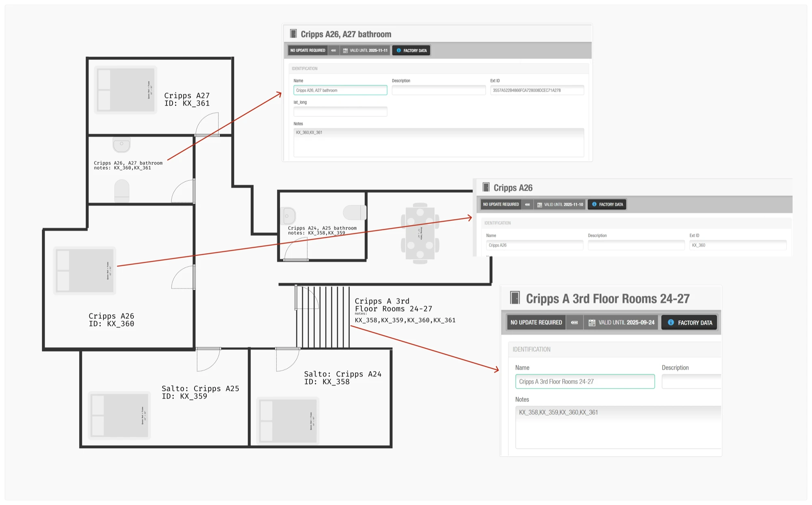Click the key icon in the bathroom panel toolbar
812x505 pixels.
click(x=333, y=50)
